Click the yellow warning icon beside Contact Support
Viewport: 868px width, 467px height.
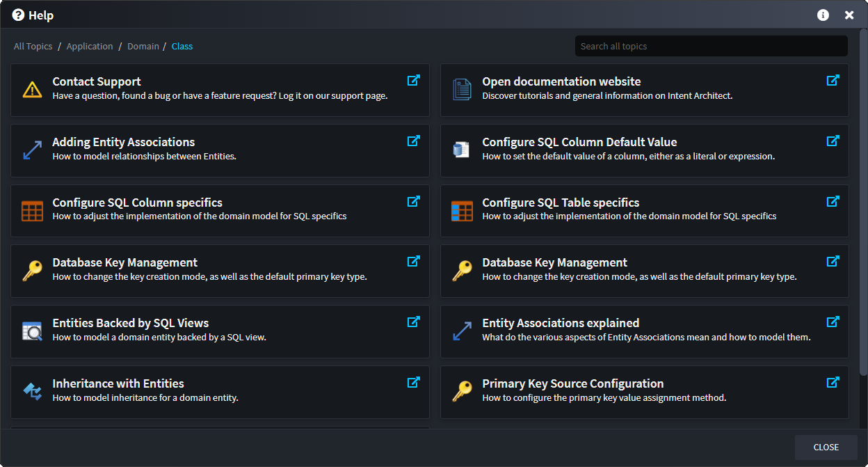coord(32,90)
